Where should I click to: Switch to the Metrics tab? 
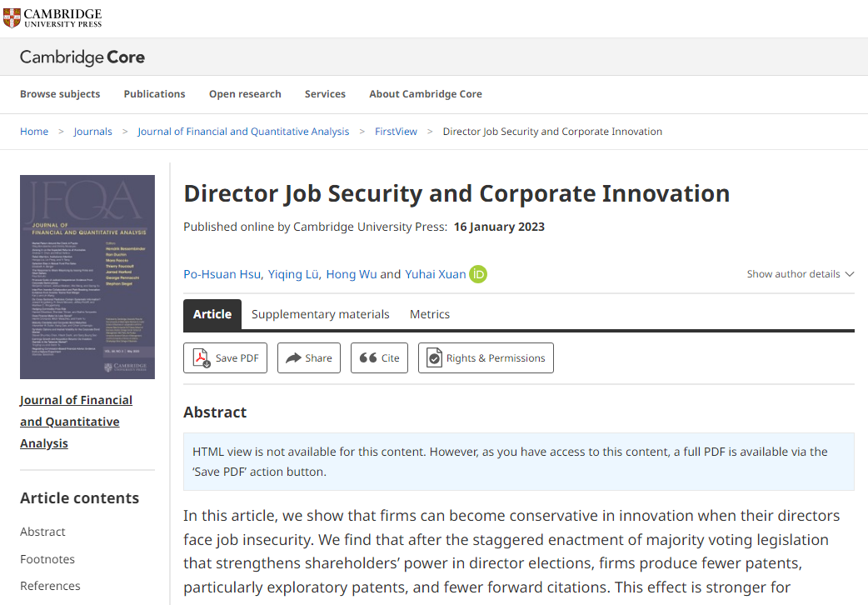pyautogui.click(x=430, y=314)
